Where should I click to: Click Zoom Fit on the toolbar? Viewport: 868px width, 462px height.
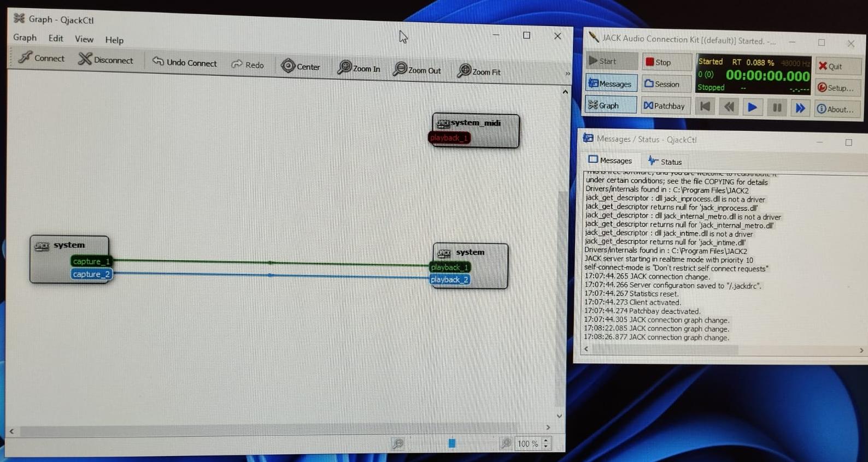pyautogui.click(x=479, y=72)
